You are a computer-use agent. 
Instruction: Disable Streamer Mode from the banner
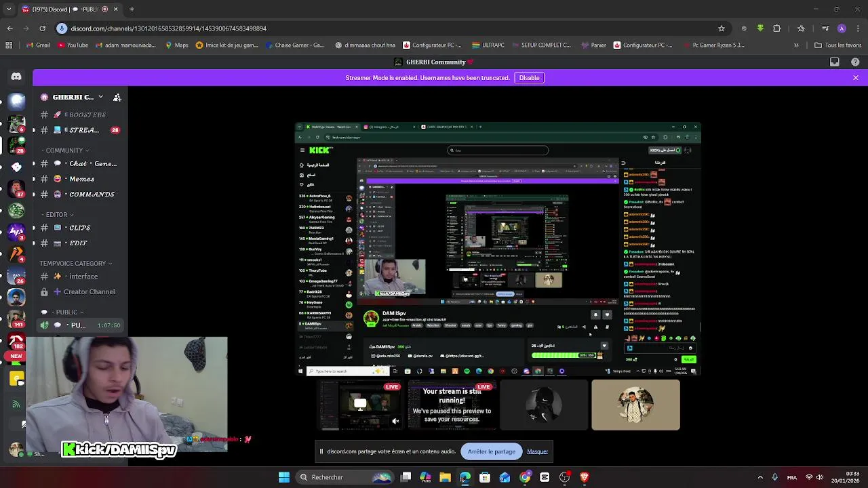(529, 78)
